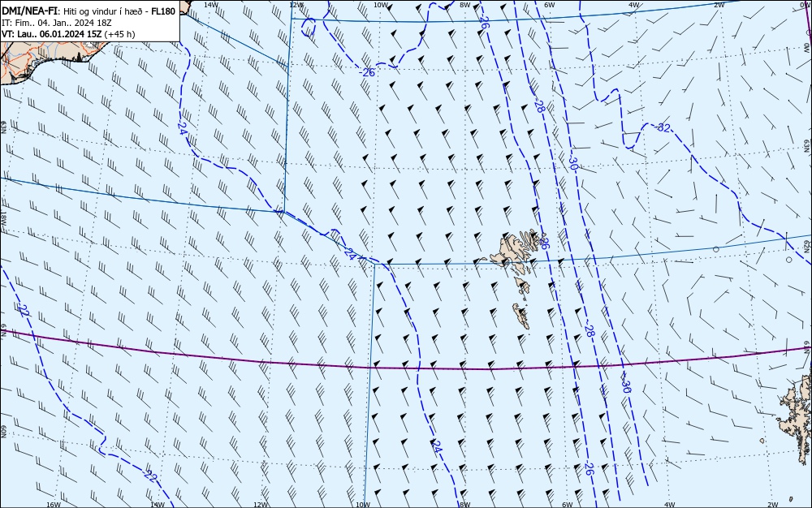Screen dimensions: 812x508
Task: Click the 'IT: Fim.. 04. Jan.. 2024 18Z' line
Action: tap(57, 23)
